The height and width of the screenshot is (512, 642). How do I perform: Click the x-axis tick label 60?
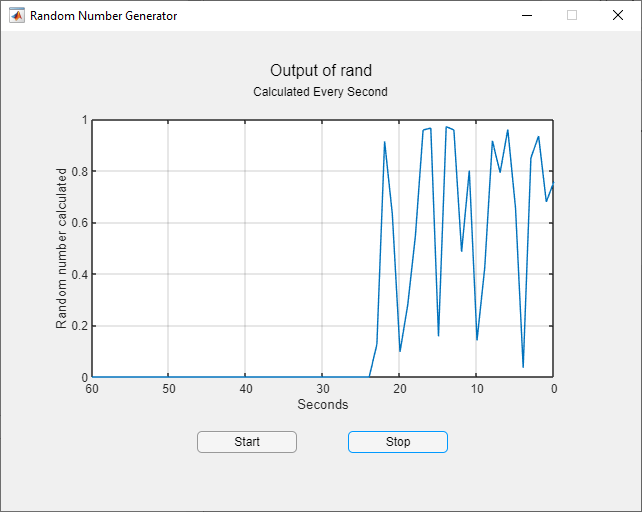[92, 389]
